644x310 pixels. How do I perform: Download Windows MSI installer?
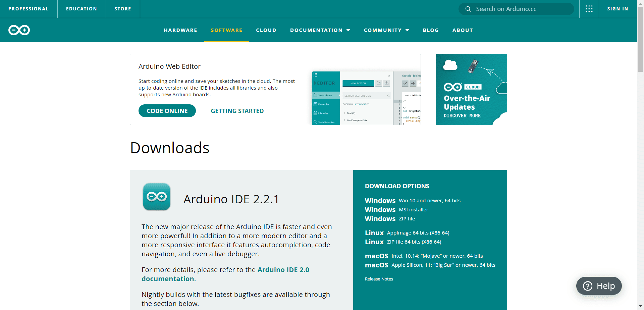pyautogui.click(x=396, y=210)
